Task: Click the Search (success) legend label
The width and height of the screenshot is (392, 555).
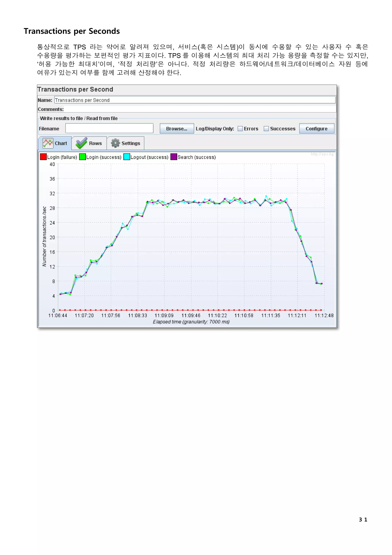Action: (197, 157)
